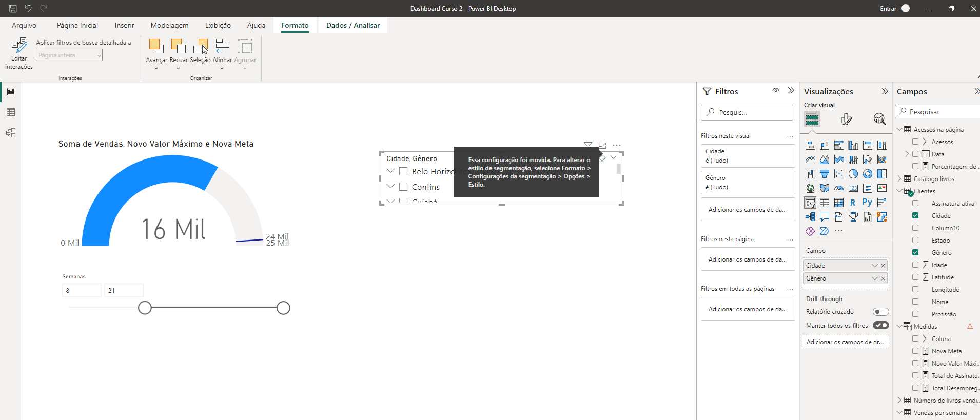Screen dimensions: 980x420
Task: Click the Avançar (bring forward) button
Action: 156,53
